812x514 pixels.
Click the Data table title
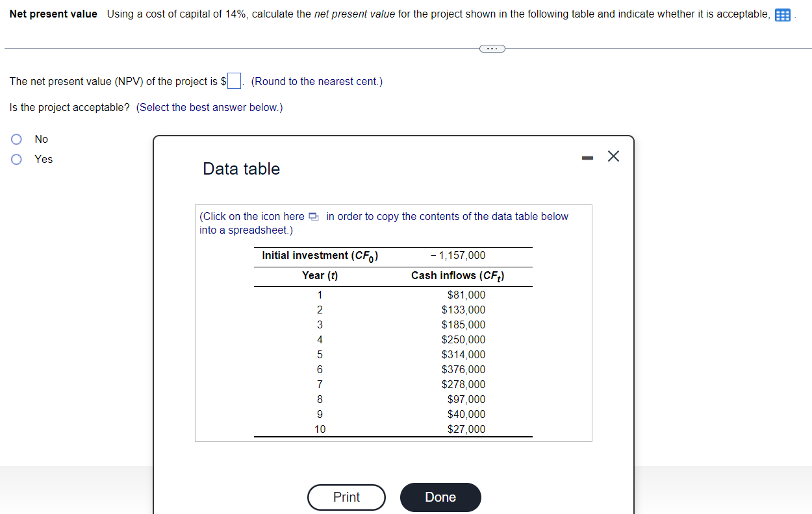[x=241, y=169]
